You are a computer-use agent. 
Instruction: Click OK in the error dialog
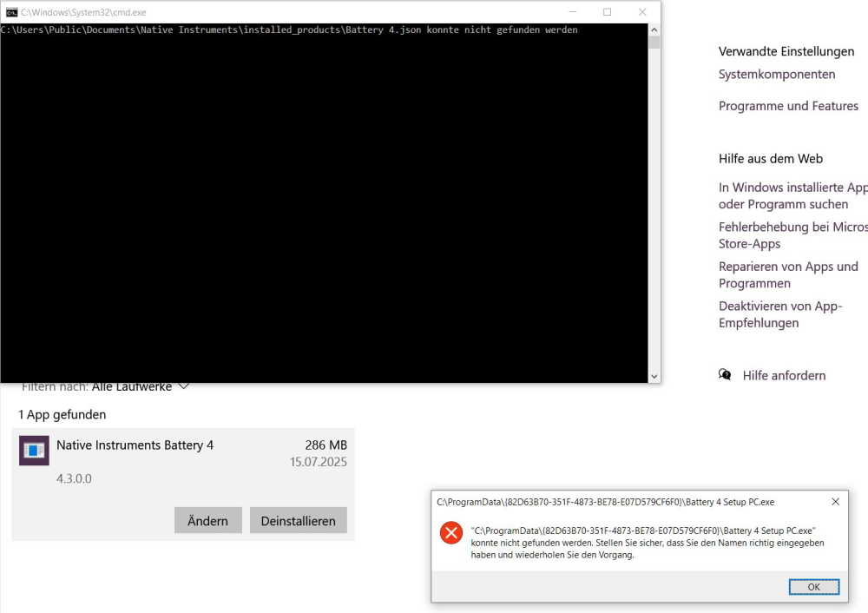coord(814,587)
